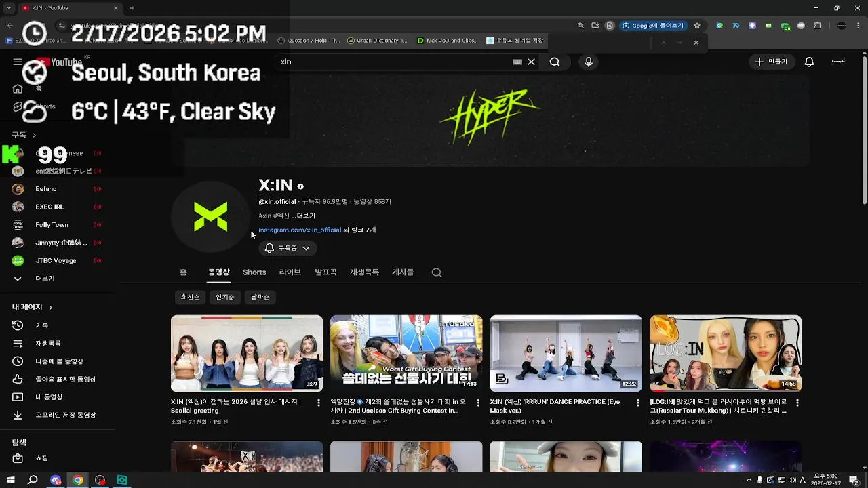Search within the X:IN channel using magnifier icon
This screenshot has height=488, width=868.
point(437,272)
